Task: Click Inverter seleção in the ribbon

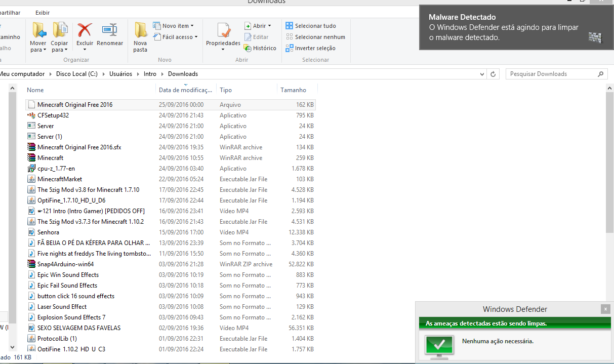Action: pos(310,48)
